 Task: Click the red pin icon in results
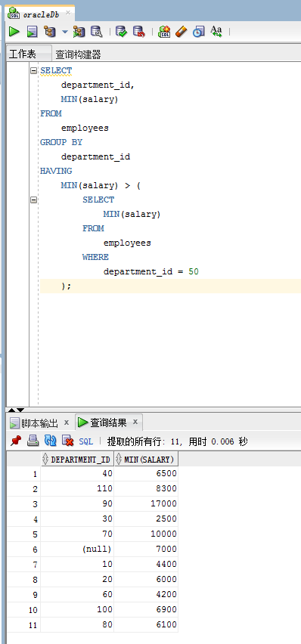pos(16,441)
